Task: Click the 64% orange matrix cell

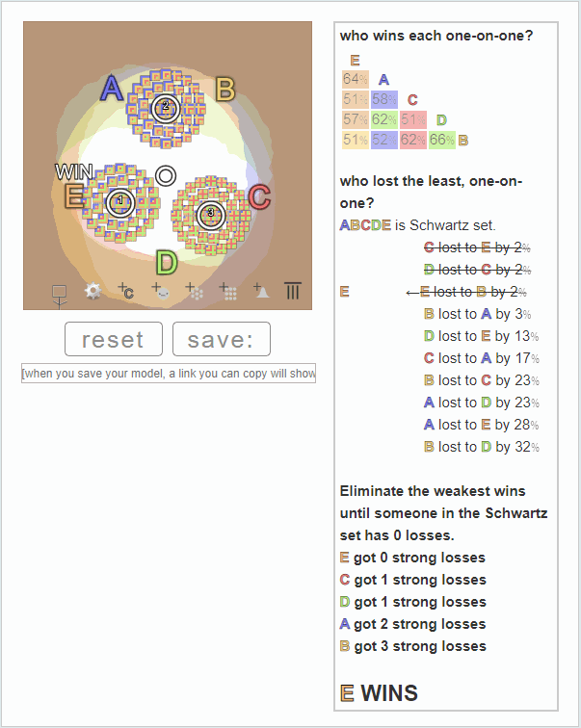Action: tap(356, 79)
